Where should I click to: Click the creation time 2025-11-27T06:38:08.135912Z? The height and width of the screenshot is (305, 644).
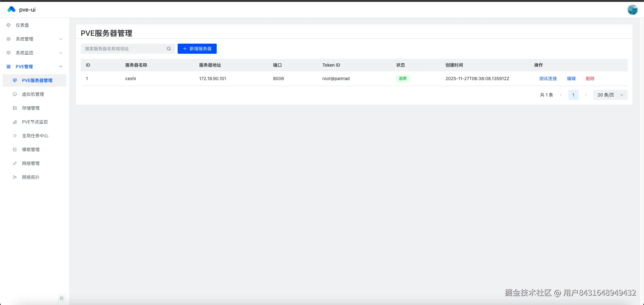tap(477, 79)
